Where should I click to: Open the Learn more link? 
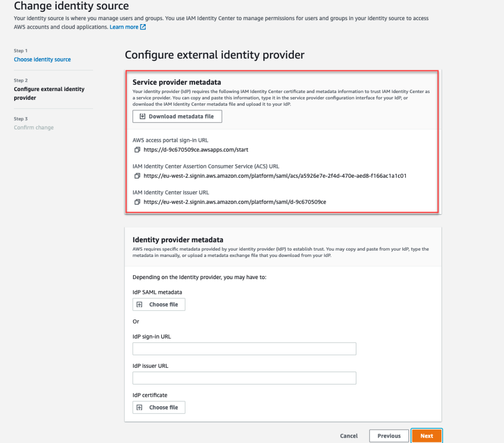pos(124,27)
